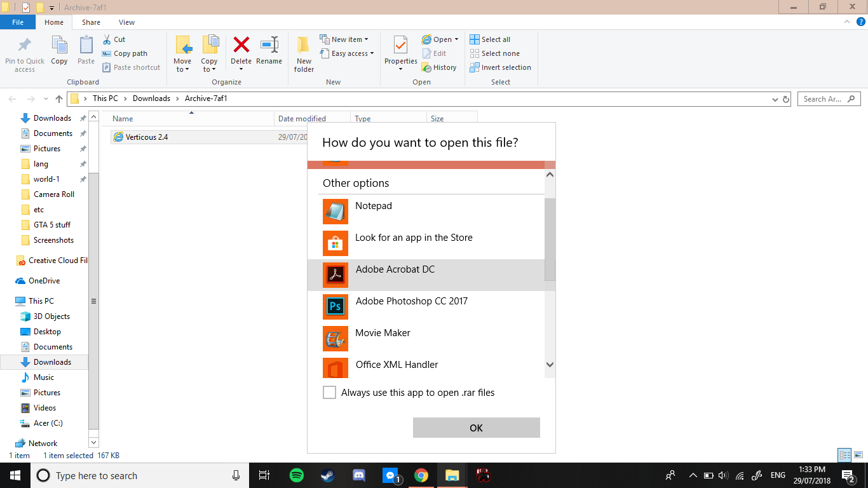This screenshot has height=488, width=868.
Task: Choose Notepad in the app list
Action: point(426,212)
